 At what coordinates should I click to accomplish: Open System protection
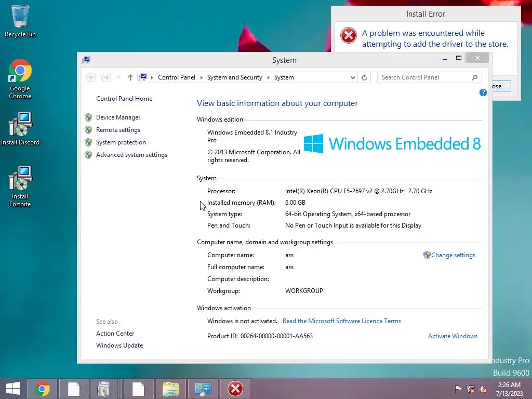121,142
